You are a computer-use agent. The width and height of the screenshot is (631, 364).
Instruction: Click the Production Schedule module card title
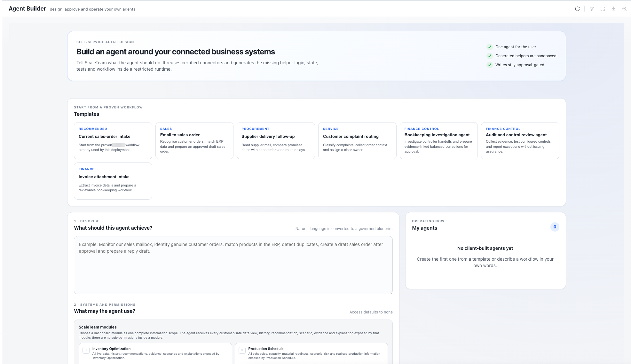coord(266,349)
